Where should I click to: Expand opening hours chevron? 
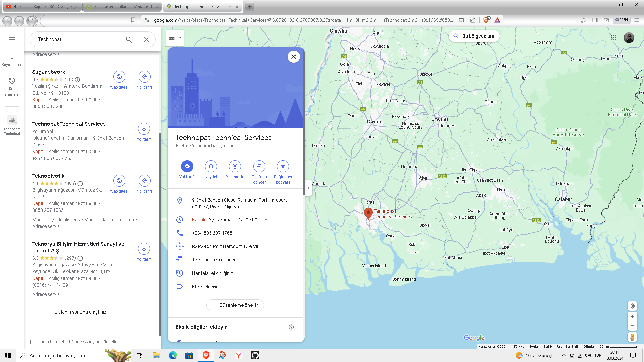coord(266,220)
